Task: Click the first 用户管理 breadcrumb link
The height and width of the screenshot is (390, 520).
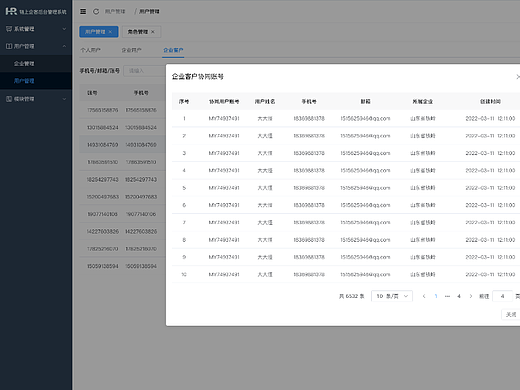Action: point(115,12)
